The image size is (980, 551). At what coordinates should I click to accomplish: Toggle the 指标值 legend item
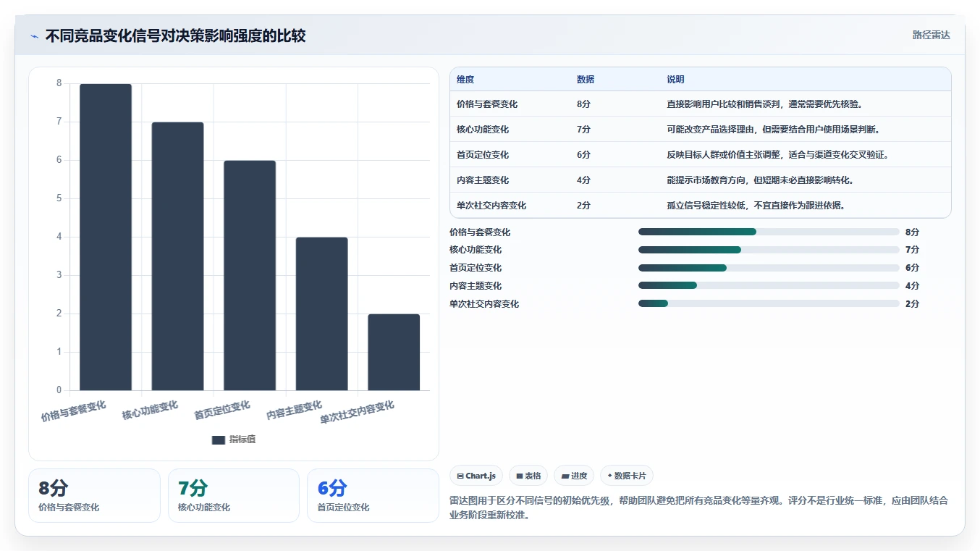tap(234, 439)
